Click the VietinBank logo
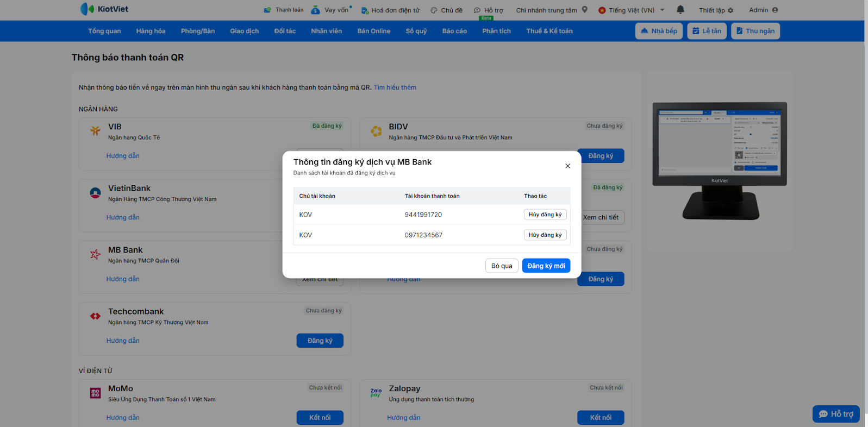The height and width of the screenshot is (427, 868). (x=95, y=193)
